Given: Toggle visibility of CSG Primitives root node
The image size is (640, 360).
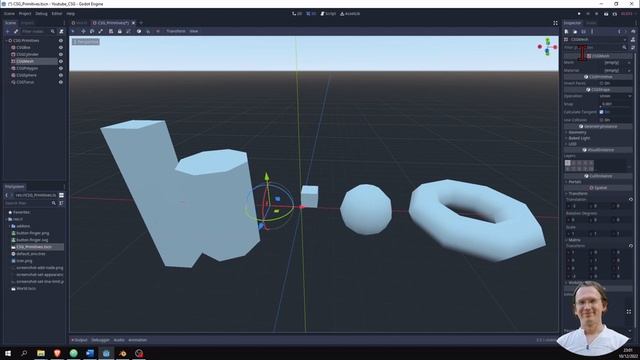Looking at the screenshot, I should (x=61, y=40).
